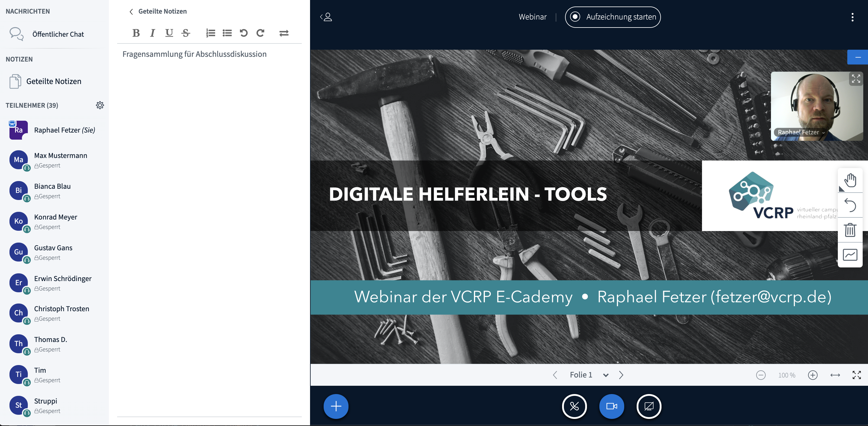Open participant settings gear menu

[100, 105]
